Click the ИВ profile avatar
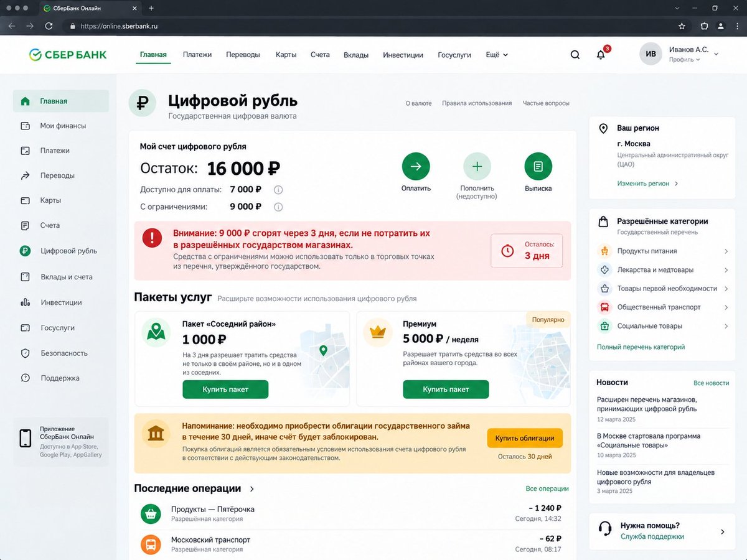 point(651,54)
